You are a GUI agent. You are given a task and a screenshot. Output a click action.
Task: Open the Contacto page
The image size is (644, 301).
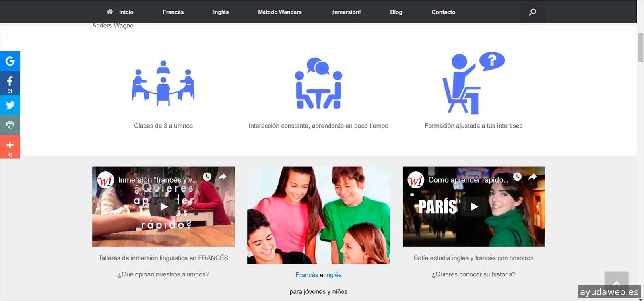443,12
